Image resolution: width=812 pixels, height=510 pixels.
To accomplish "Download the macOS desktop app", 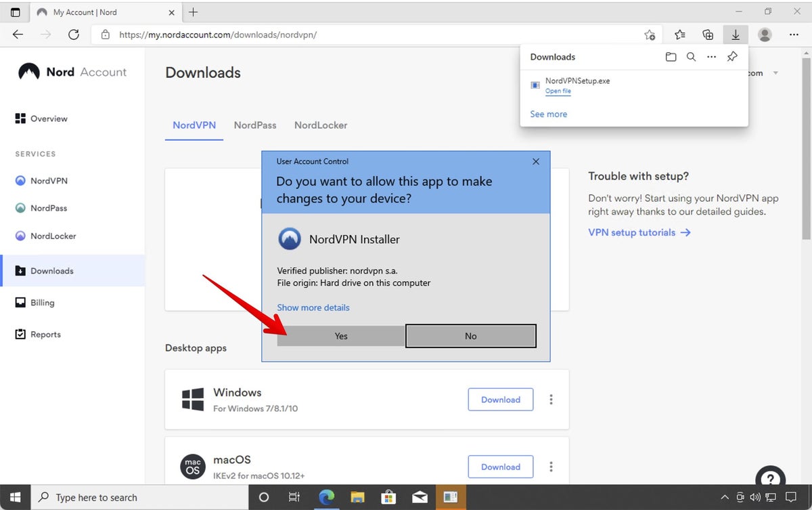I will [501, 467].
